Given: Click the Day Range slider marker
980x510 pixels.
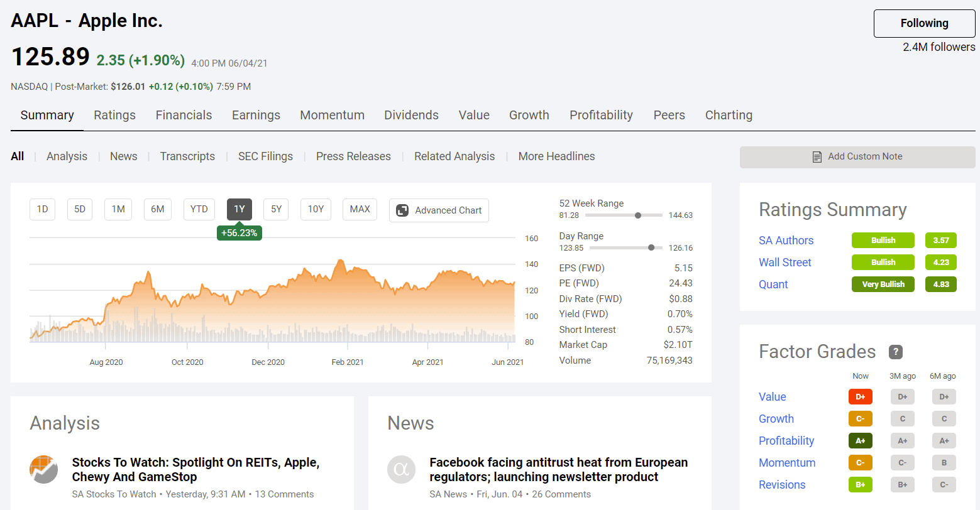Looking at the screenshot, I should click(651, 247).
